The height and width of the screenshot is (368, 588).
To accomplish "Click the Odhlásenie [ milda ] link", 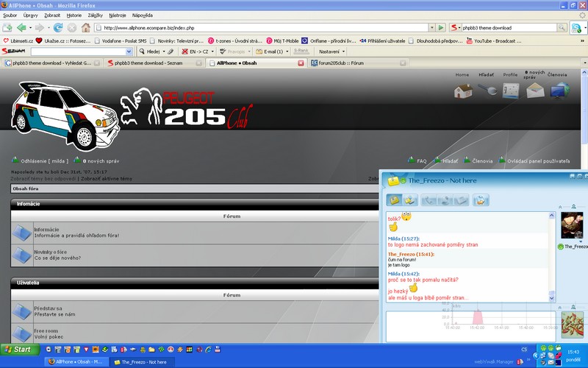I will click(x=44, y=160).
